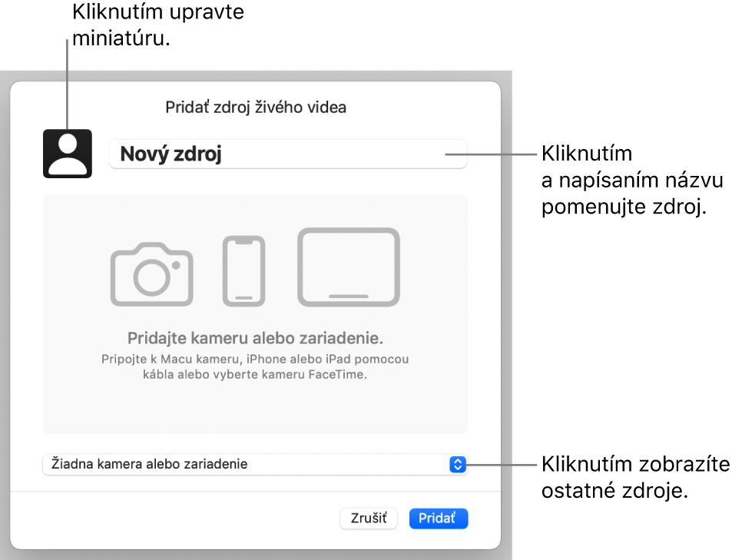
Task: Click the camera icon in preview area
Action: click(151, 274)
